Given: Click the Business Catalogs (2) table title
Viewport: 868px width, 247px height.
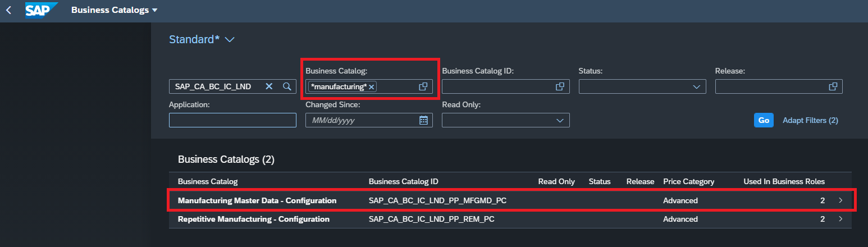Looking at the screenshot, I should [x=226, y=159].
